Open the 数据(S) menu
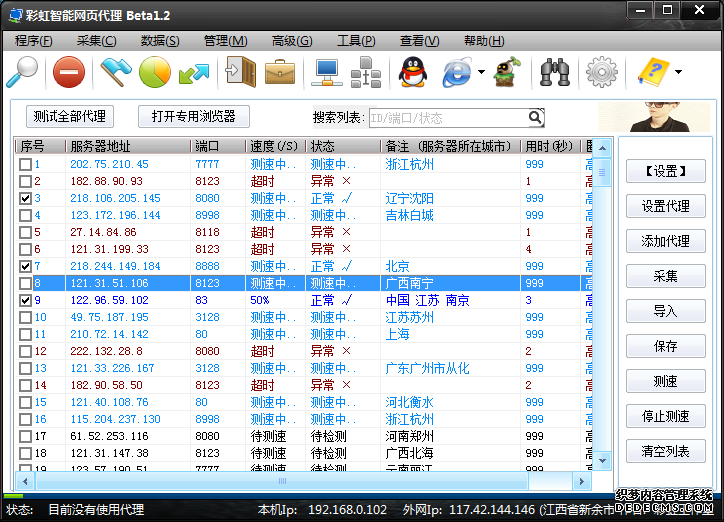724x522 pixels. [x=160, y=41]
